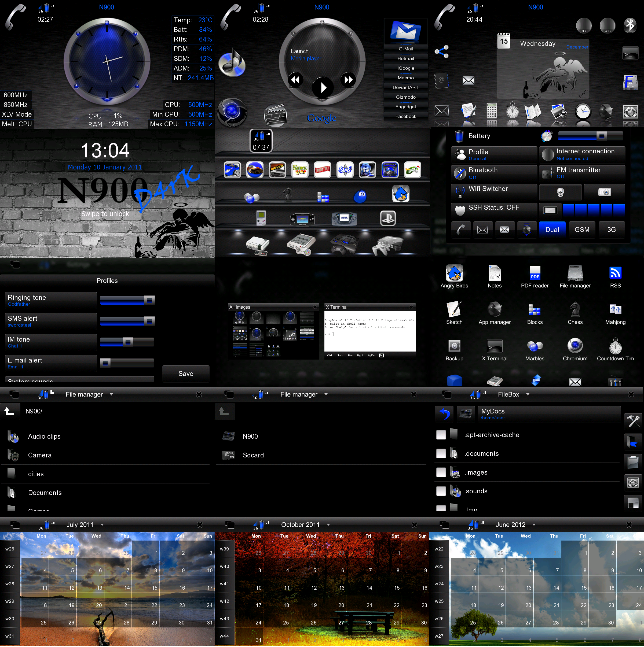Switch network mode to GSM
This screenshot has height=647, width=644.
582,230
